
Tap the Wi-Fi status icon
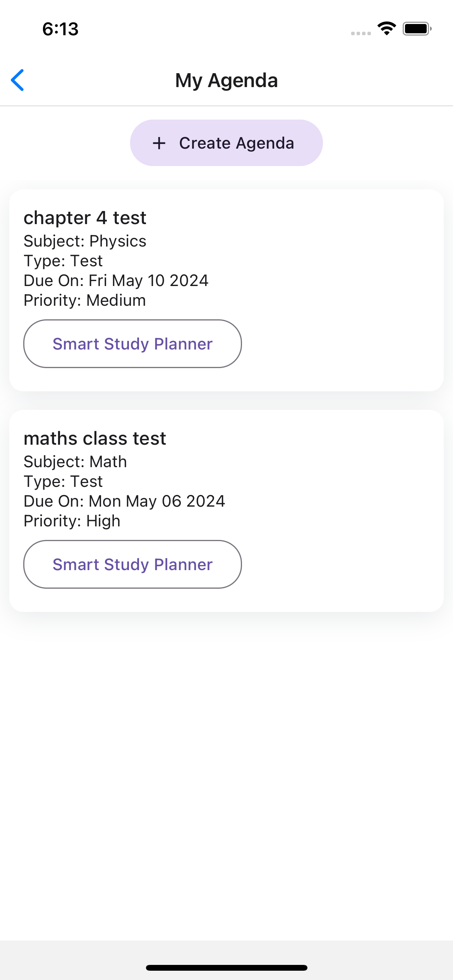(386, 29)
